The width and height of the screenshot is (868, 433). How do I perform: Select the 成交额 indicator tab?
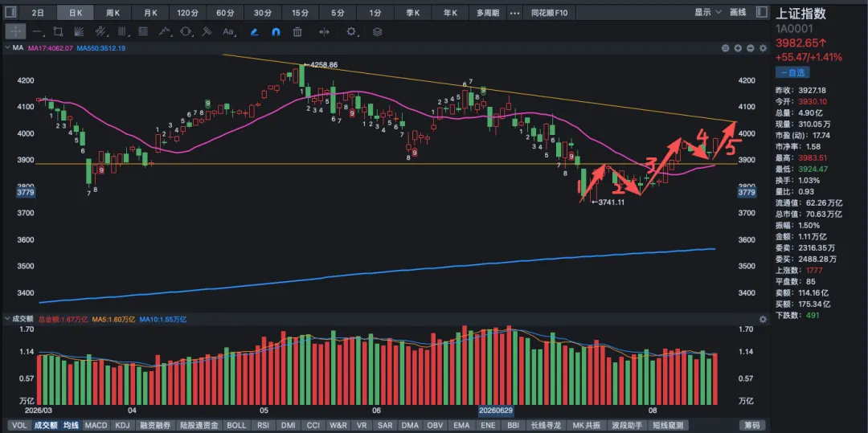[x=45, y=425]
